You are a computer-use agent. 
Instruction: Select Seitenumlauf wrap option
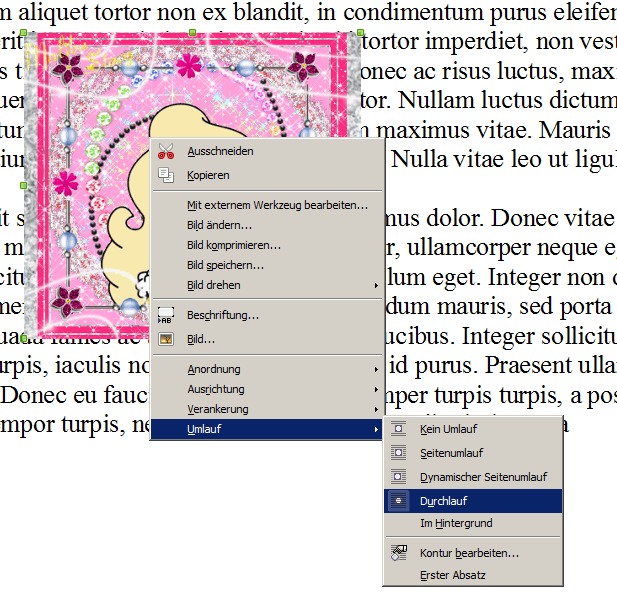[x=473, y=453]
